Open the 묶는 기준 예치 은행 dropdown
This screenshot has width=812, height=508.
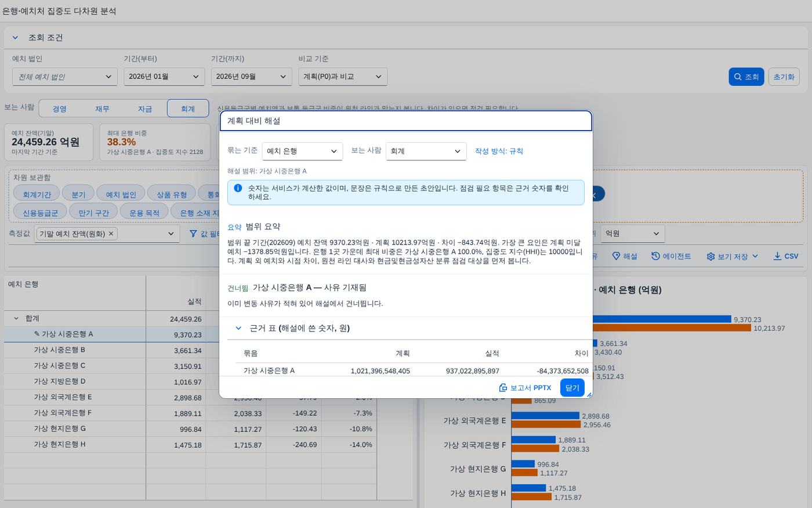tap(302, 151)
